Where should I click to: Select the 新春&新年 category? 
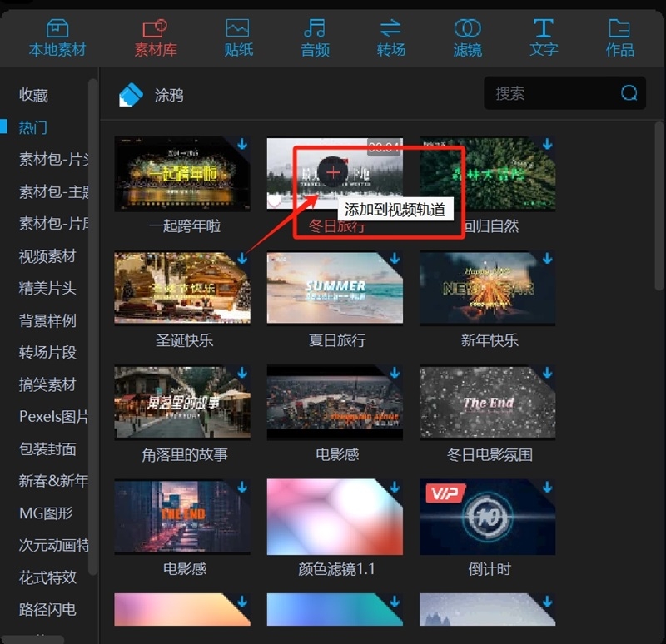(x=54, y=481)
